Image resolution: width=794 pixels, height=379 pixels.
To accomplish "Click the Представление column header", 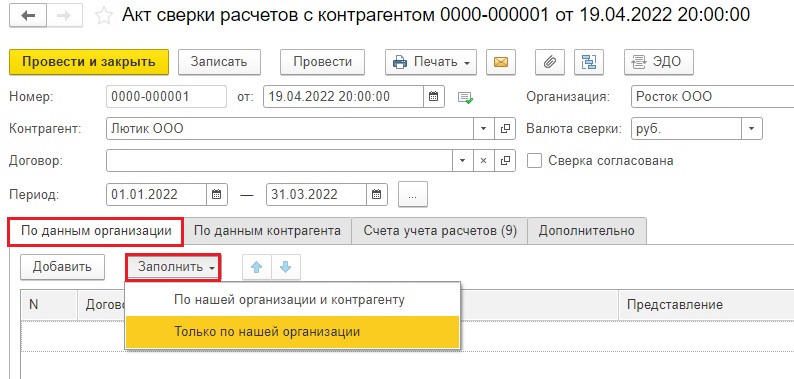I will click(706, 305).
